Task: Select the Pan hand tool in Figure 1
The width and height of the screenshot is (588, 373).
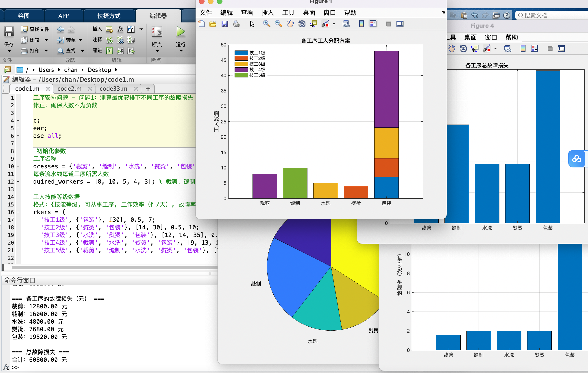Action: coord(290,24)
